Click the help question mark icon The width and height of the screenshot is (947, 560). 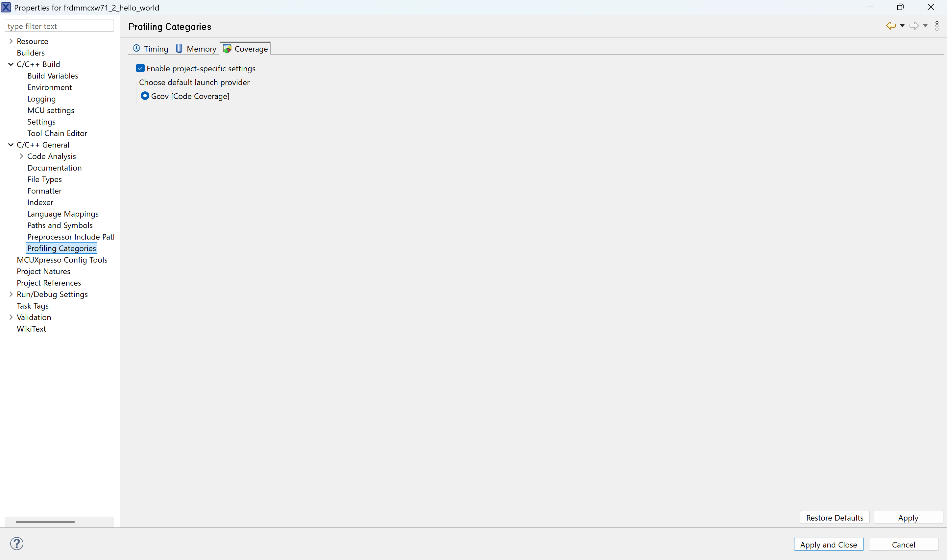(x=17, y=544)
